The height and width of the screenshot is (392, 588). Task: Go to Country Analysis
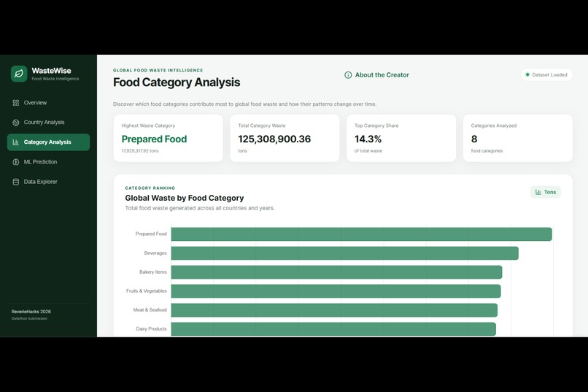48,123
